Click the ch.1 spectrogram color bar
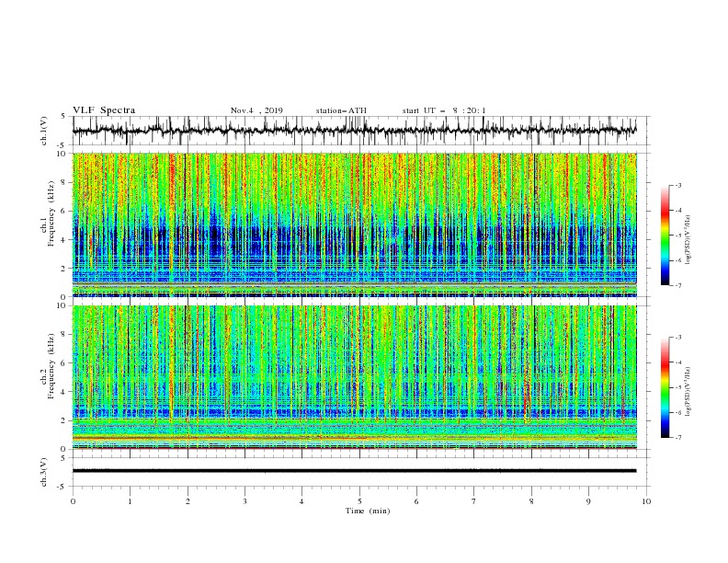The height and width of the screenshot is (563, 728). [665, 236]
